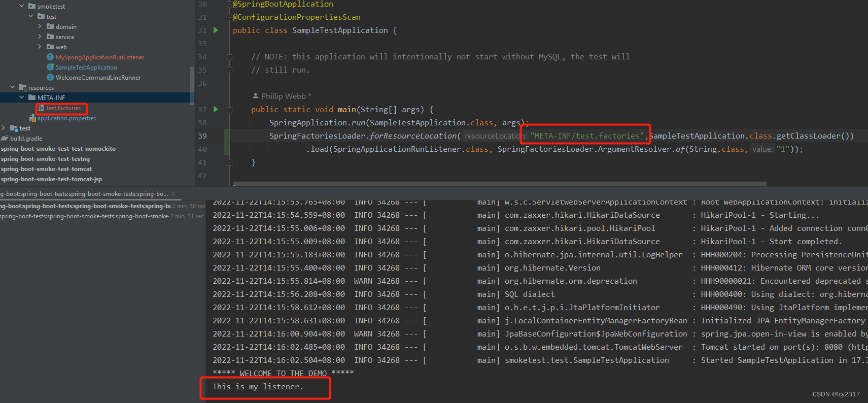Select spring-boot-smoke-test-tomcat module
Screen dimensions: 868x403
(x=46, y=169)
